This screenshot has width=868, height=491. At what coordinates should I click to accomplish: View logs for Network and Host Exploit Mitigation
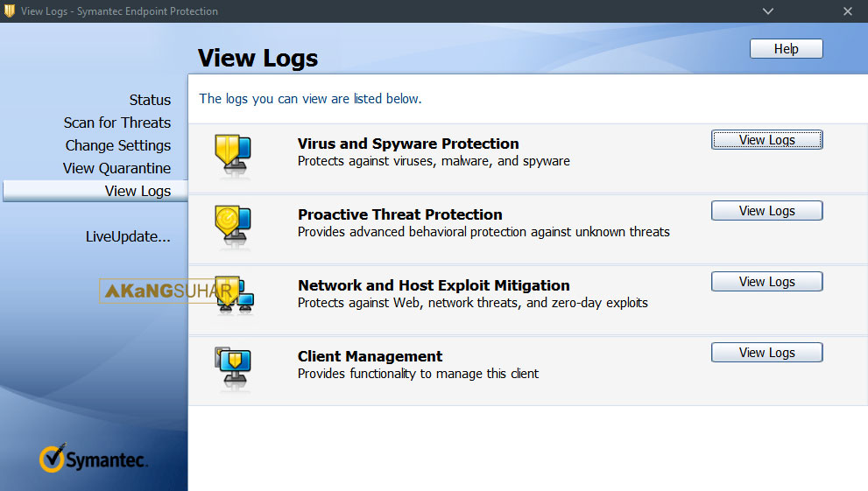(x=766, y=282)
